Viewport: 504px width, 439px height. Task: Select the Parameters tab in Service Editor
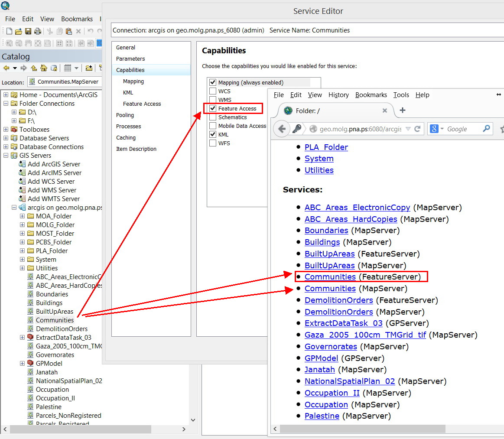click(x=130, y=59)
